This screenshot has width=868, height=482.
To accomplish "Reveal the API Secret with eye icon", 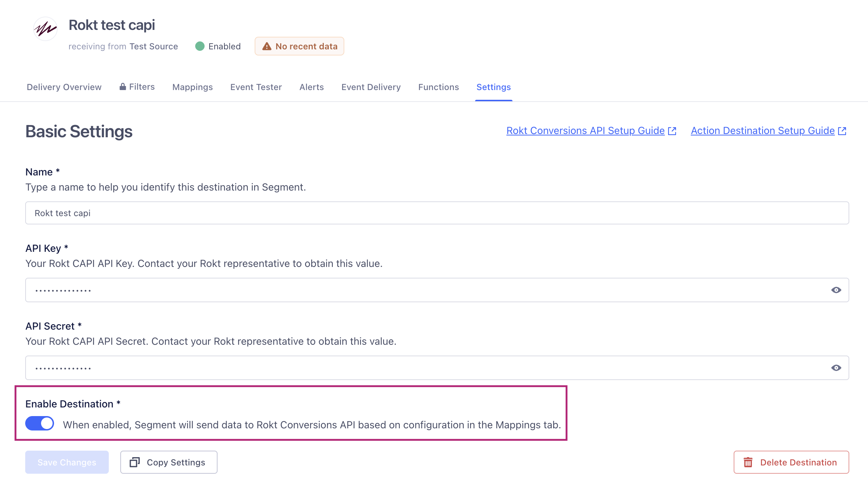I will (836, 368).
